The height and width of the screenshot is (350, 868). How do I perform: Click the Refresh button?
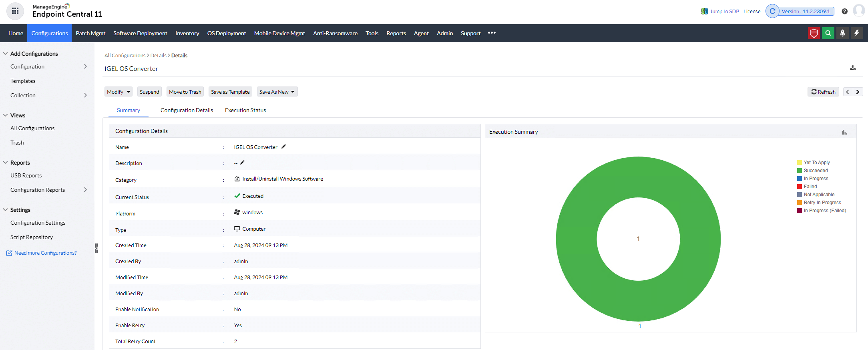(823, 92)
